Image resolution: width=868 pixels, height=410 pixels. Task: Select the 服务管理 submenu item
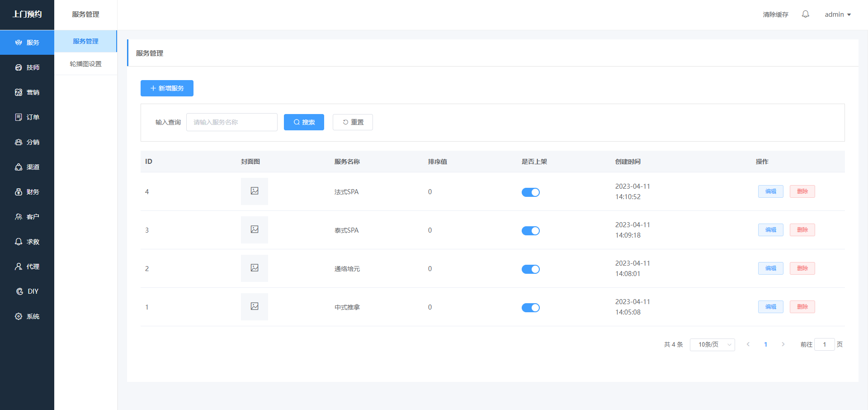(x=85, y=41)
